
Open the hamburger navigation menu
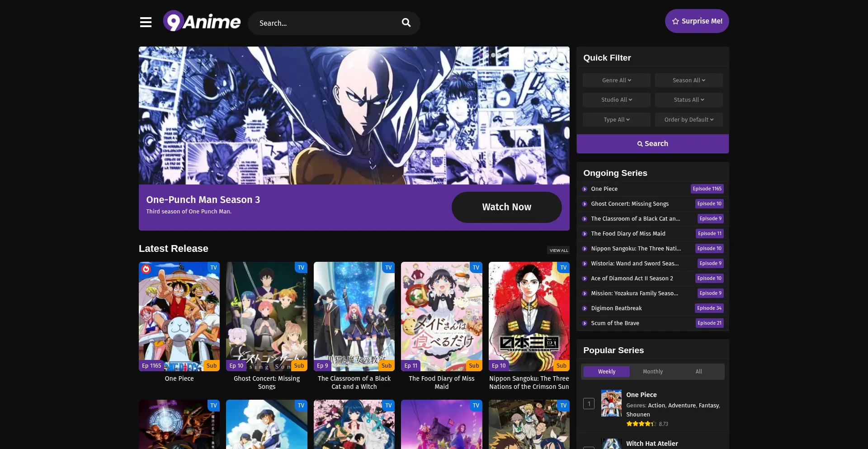[146, 22]
